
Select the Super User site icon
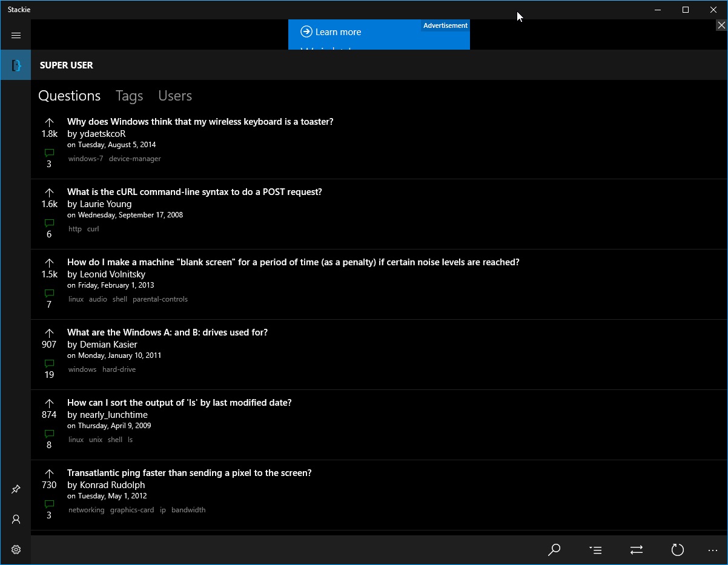point(15,65)
